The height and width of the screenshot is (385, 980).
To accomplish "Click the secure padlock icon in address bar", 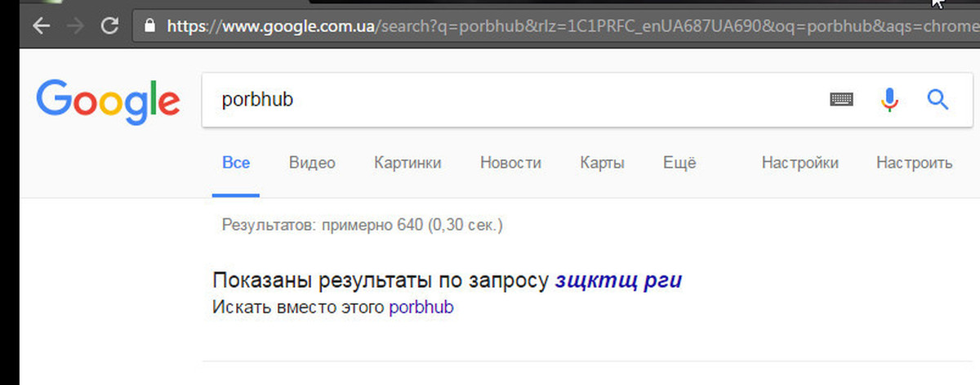I will pyautogui.click(x=149, y=25).
